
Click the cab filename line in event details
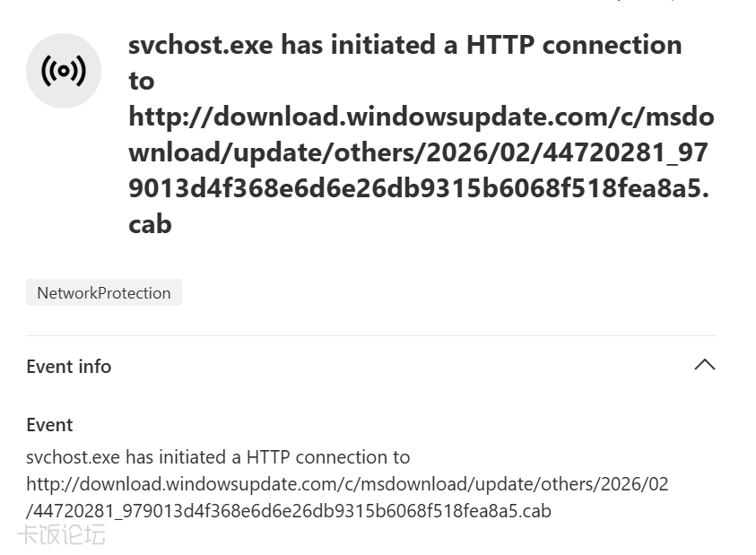click(289, 511)
